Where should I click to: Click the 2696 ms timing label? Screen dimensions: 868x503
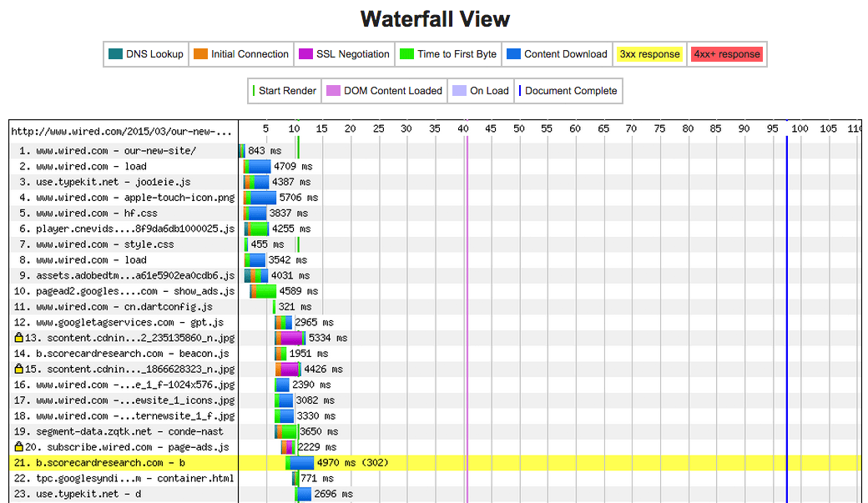tap(333, 494)
